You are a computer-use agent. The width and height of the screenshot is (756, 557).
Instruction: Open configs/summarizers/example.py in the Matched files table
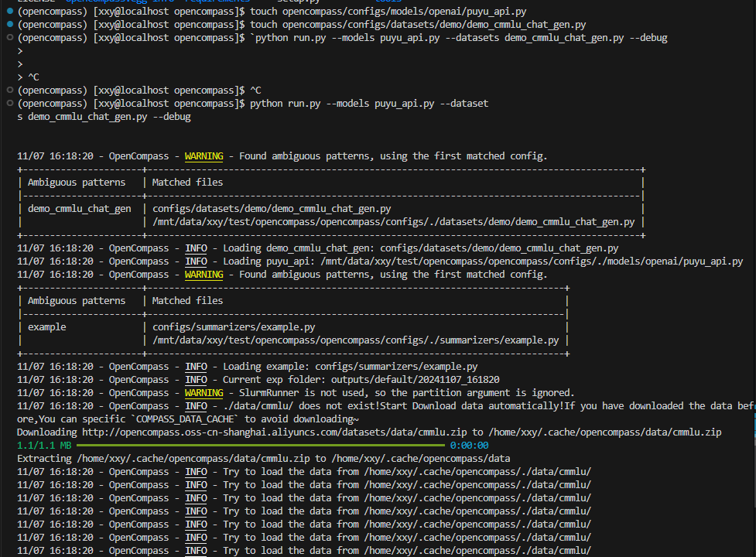click(x=234, y=327)
